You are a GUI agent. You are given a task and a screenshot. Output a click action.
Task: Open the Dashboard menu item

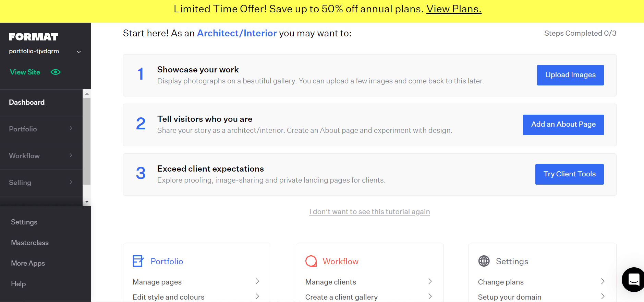(27, 102)
